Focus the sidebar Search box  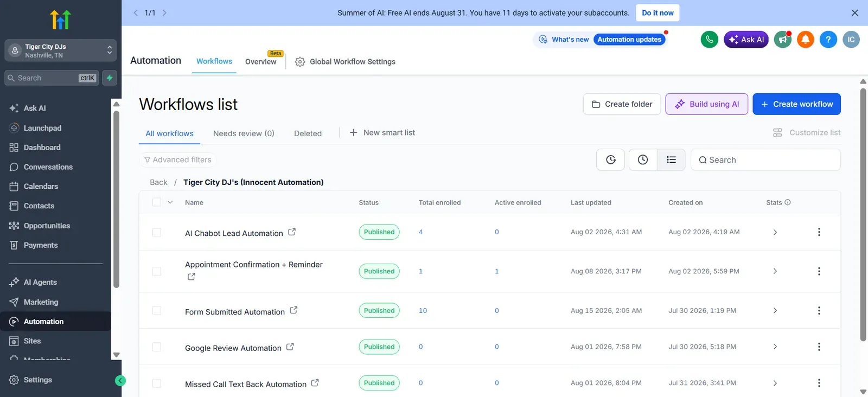[x=52, y=78]
